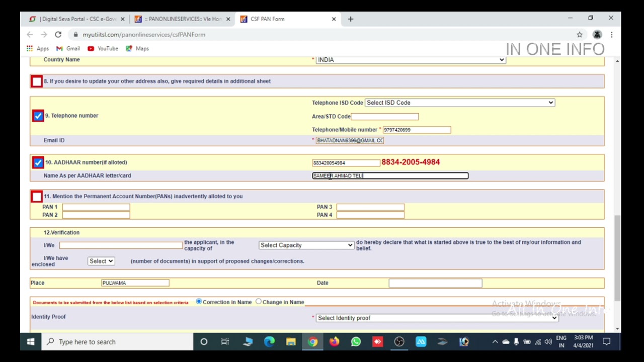Image resolution: width=644 pixels, height=362 pixels.
Task: Bookmark this page with the star icon
Action: point(580,35)
